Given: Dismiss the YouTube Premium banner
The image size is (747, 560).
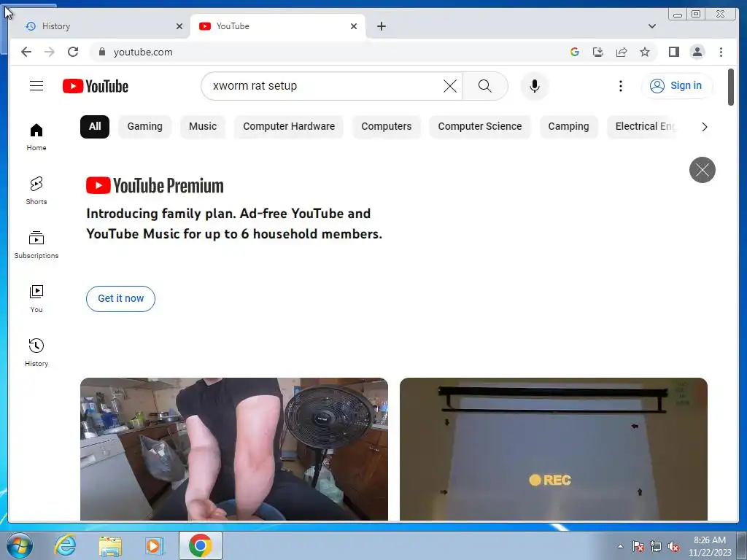Looking at the screenshot, I should [703, 169].
